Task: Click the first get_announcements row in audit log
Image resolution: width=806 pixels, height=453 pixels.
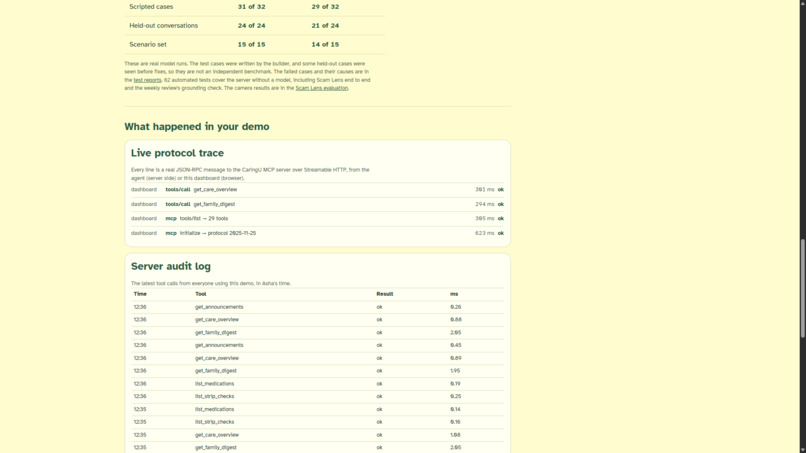Action: (317, 307)
